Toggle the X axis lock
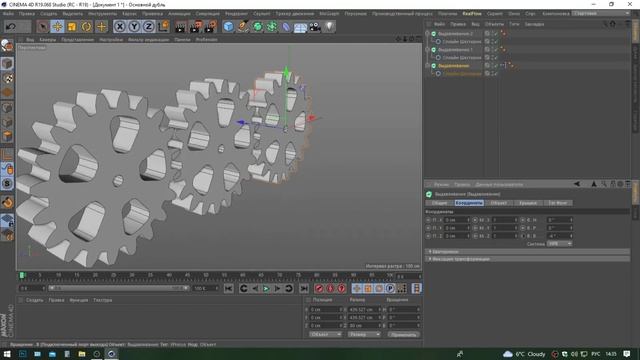This screenshot has width=640, height=360. tap(120, 27)
